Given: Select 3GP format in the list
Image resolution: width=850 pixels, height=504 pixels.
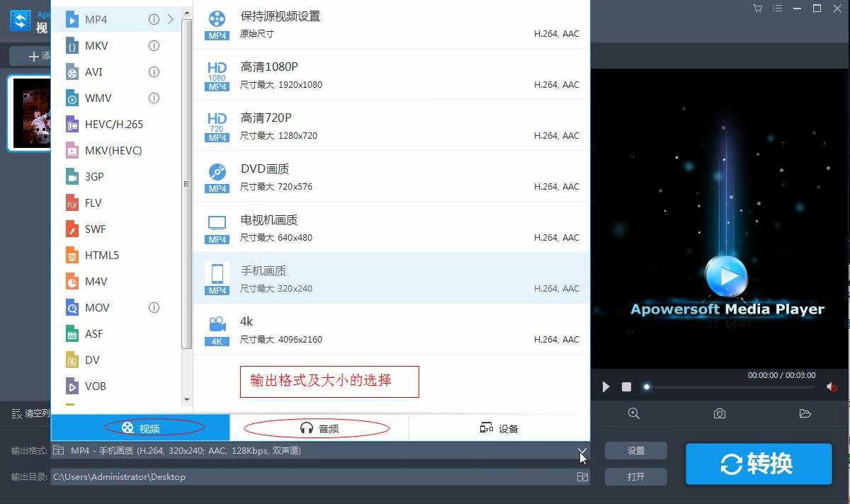Looking at the screenshot, I should (x=116, y=176).
